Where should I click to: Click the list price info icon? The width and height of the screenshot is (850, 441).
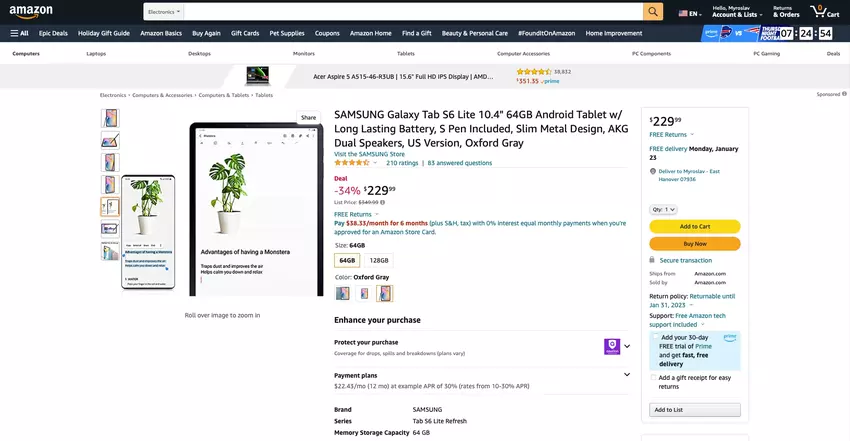tap(383, 203)
